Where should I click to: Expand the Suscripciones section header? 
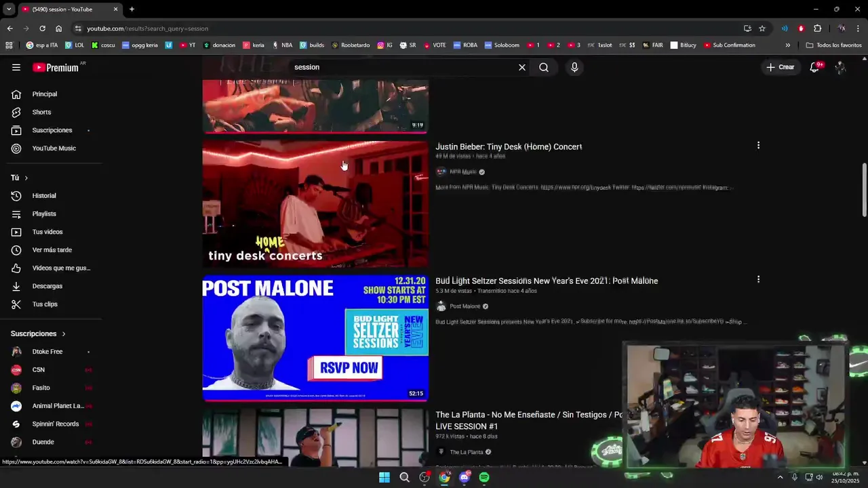tap(38, 333)
